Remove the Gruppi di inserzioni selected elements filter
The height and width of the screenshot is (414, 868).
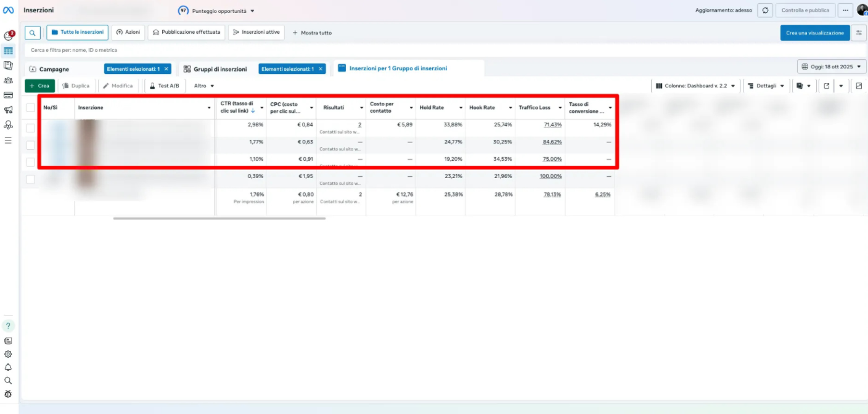click(321, 69)
